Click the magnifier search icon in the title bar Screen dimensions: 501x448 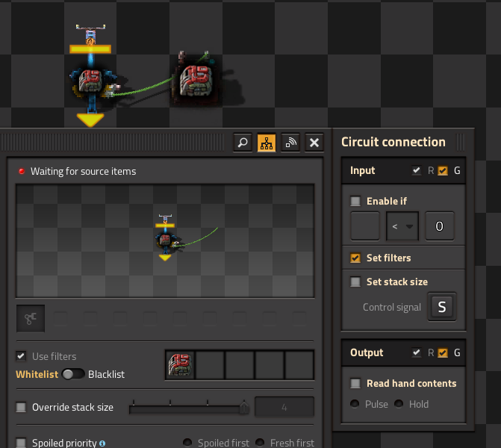coord(243,143)
